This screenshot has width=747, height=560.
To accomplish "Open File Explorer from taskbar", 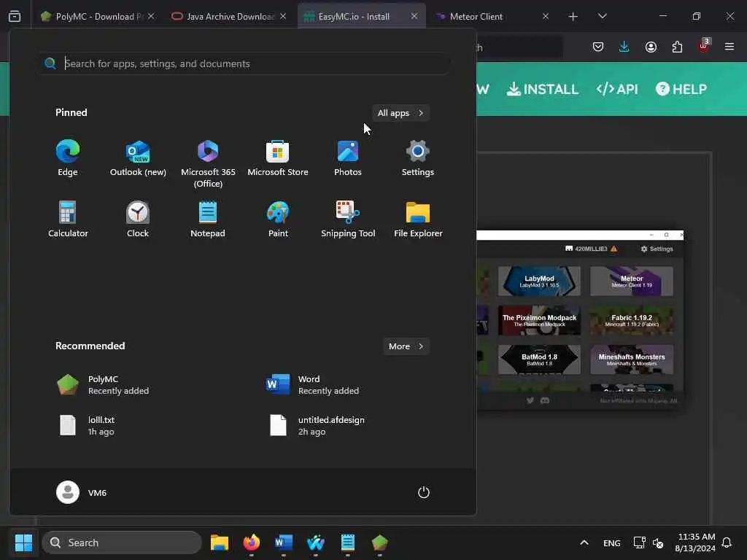I will coord(220,542).
